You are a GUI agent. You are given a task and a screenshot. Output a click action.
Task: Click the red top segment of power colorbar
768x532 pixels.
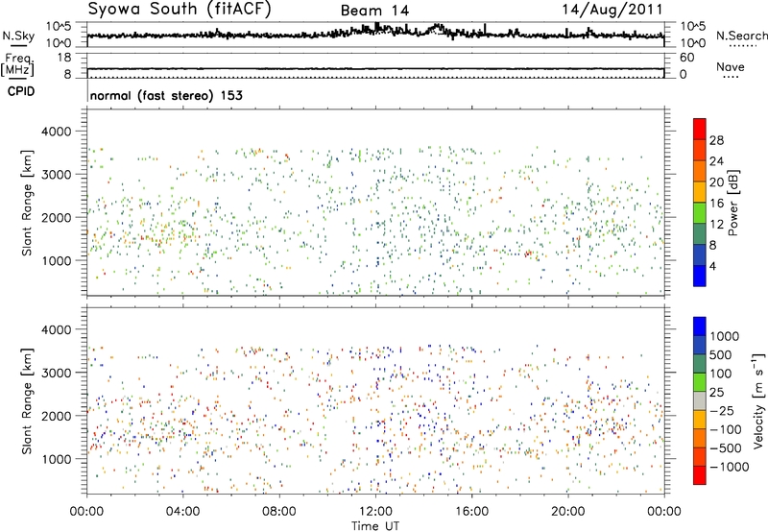coord(700,129)
